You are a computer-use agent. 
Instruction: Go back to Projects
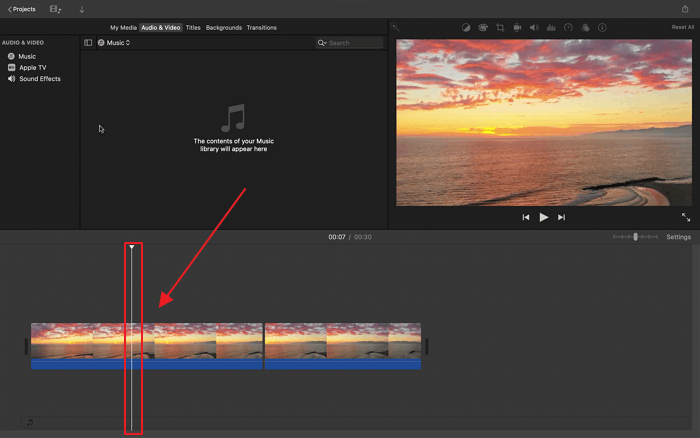point(22,9)
